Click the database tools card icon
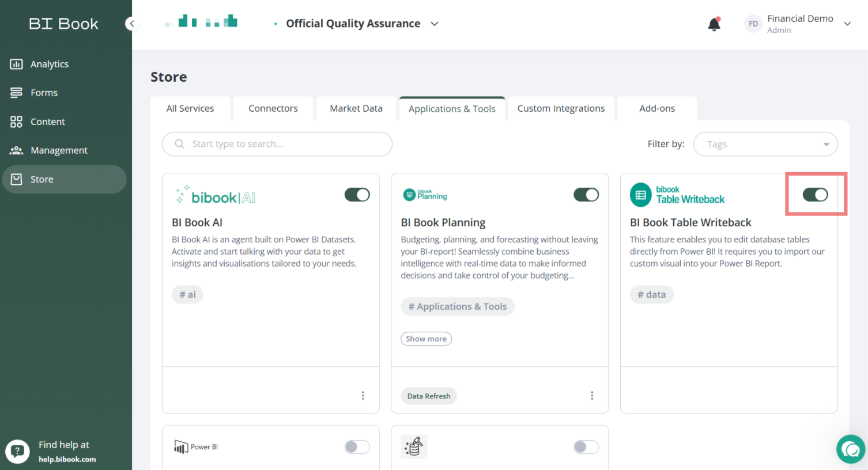868x470 pixels. pos(414,446)
